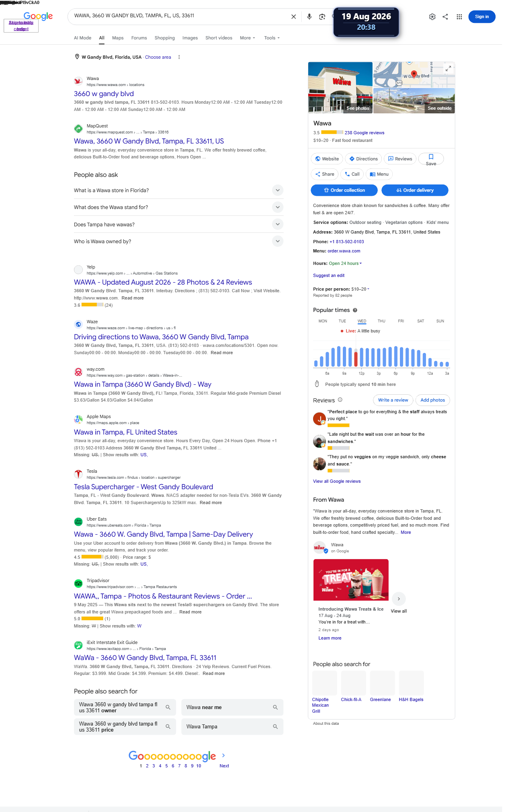Open the Google apps grid icon
This screenshot has height=812, width=508.
459,16
